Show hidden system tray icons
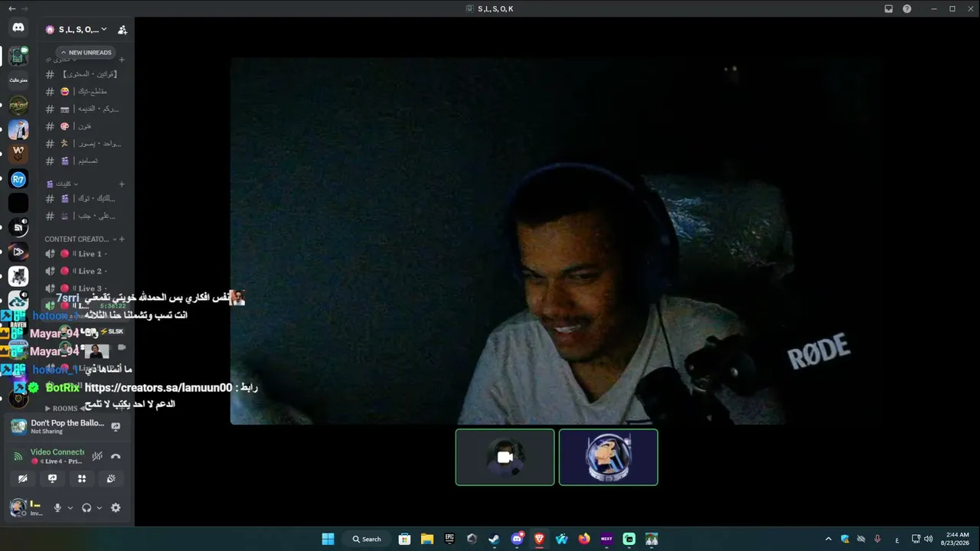This screenshot has width=980, height=551. [x=828, y=539]
